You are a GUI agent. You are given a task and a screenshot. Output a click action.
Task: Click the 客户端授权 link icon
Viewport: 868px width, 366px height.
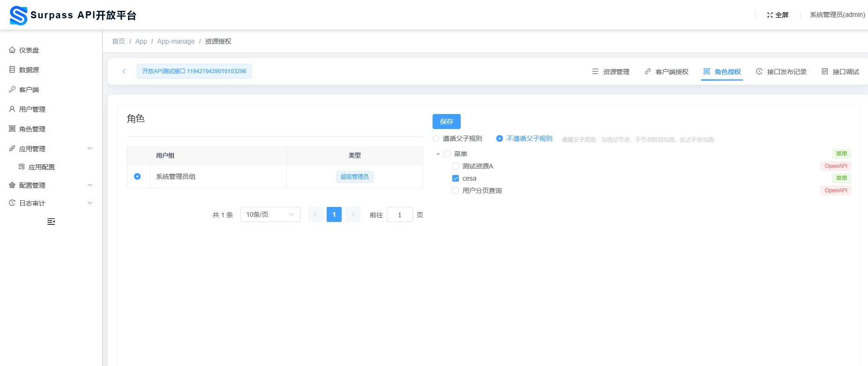pos(648,72)
